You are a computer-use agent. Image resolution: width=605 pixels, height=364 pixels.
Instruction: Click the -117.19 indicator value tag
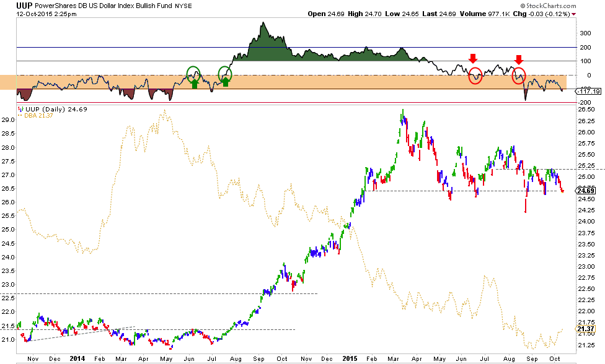pos(588,91)
